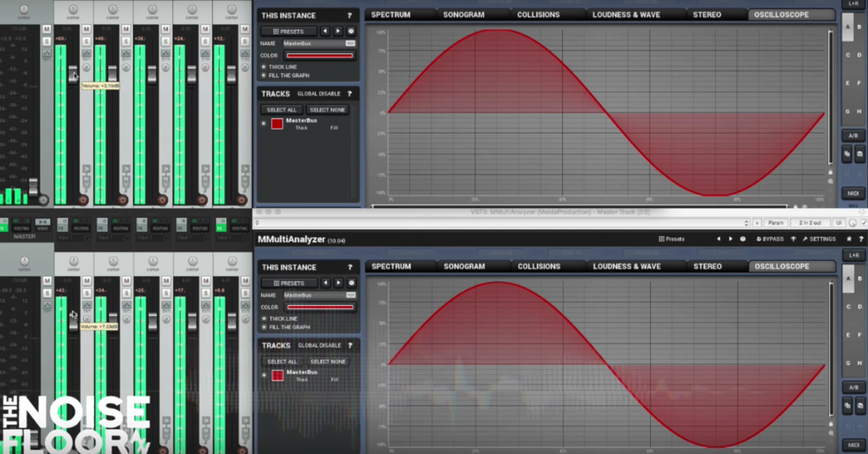Click SELECT ALL in upper TRACKS panel
The height and width of the screenshot is (454, 868).
pos(281,109)
